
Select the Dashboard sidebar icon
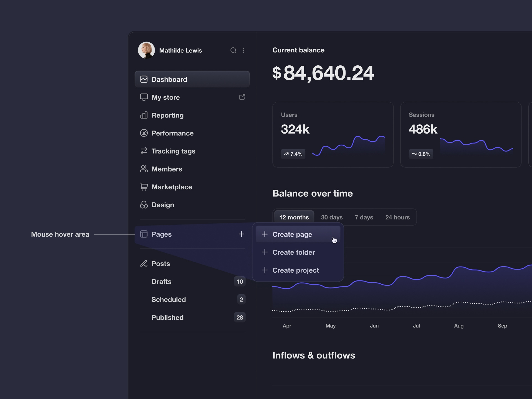pyautogui.click(x=144, y=79)
